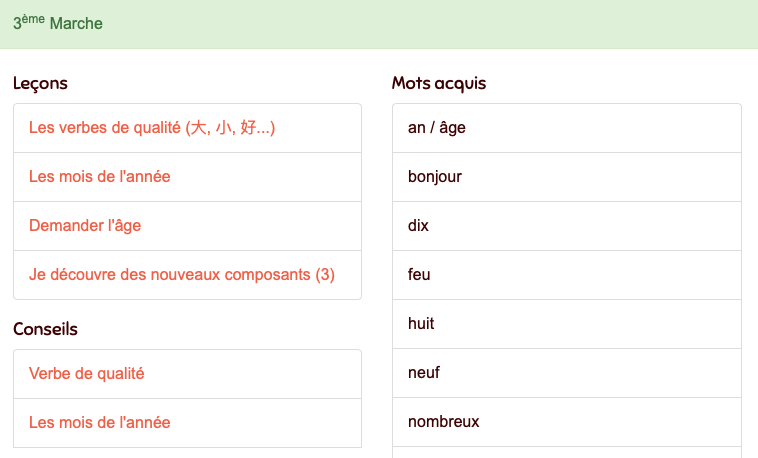The height and width of the screenshot is (458, 758).
Task: Open the Demander l'âge lesson
Action: (85, 226)
